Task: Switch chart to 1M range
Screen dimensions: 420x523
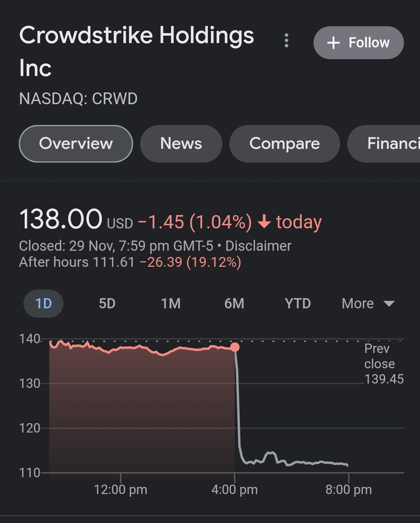Action: [x=171, y=304]
